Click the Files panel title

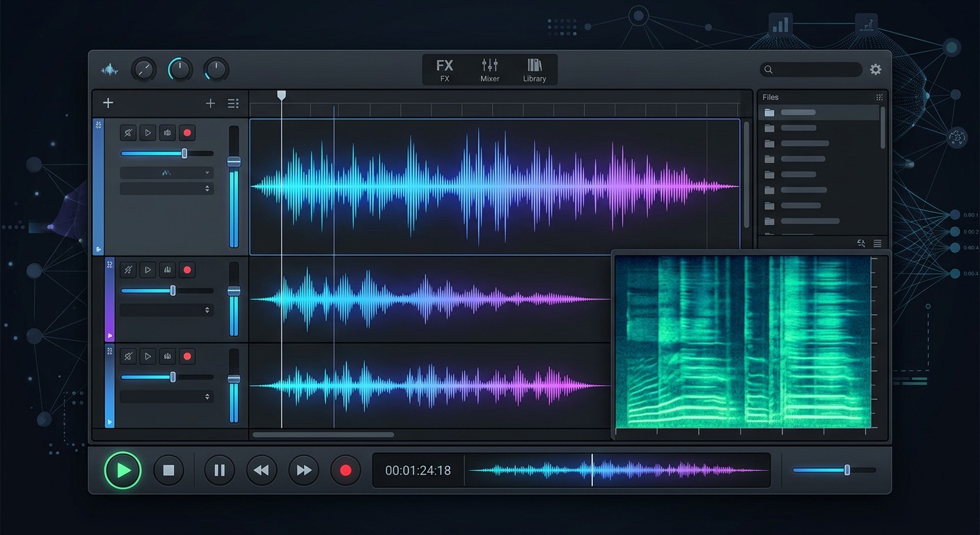pos(770,98)
